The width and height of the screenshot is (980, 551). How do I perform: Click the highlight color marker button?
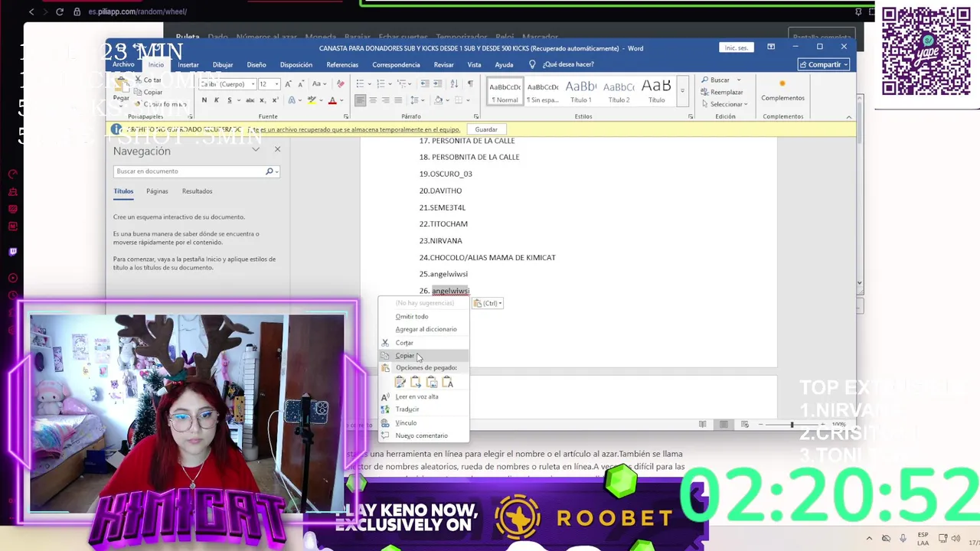tap(312, 100)
